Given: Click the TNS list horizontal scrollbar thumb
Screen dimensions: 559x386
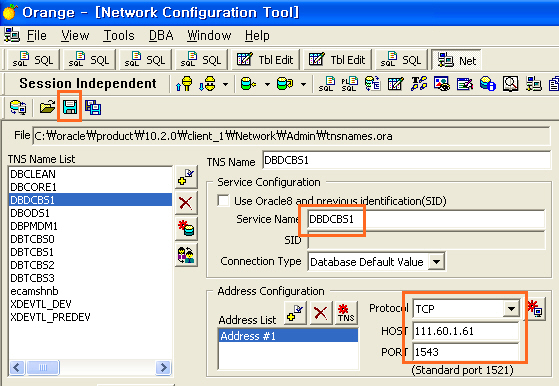Looking at the screenshot, I should 43,367.
